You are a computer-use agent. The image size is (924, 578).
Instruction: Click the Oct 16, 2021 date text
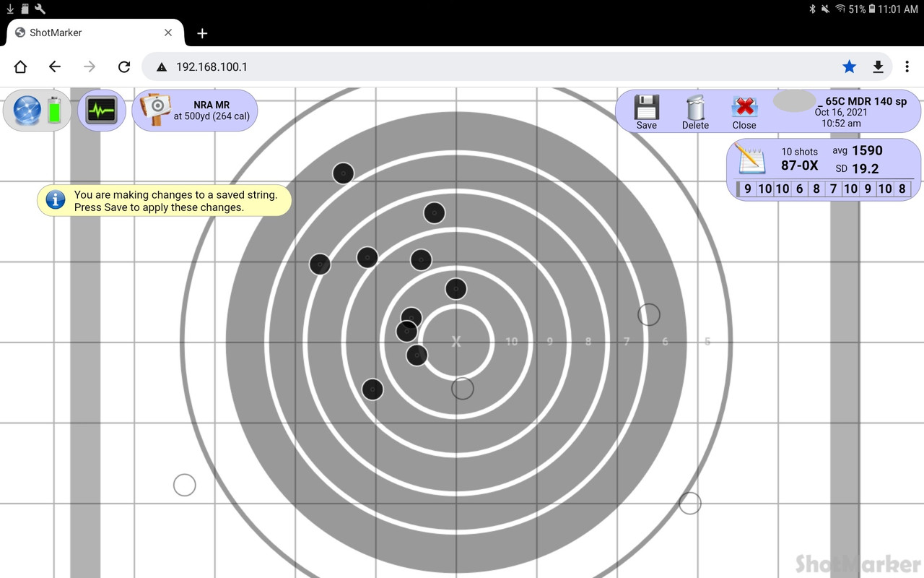[x=841, y=112]
